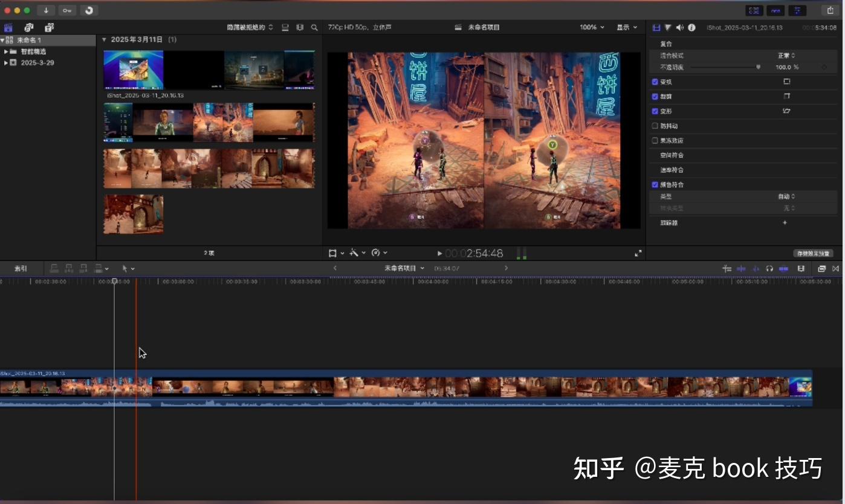Adjust the 不透明度 opacity slider handle
The width and height of the screenshot is (845, 504).
759,67
